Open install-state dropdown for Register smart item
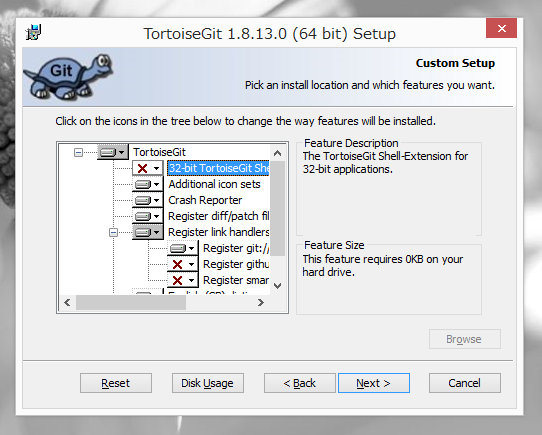 click(x=183, y=280)
